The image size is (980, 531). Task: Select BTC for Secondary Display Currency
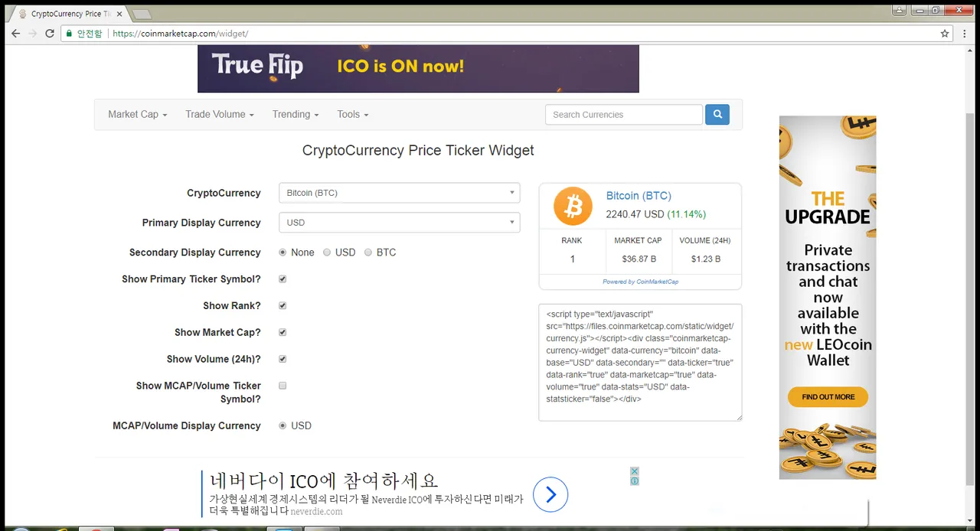[368, 252]
